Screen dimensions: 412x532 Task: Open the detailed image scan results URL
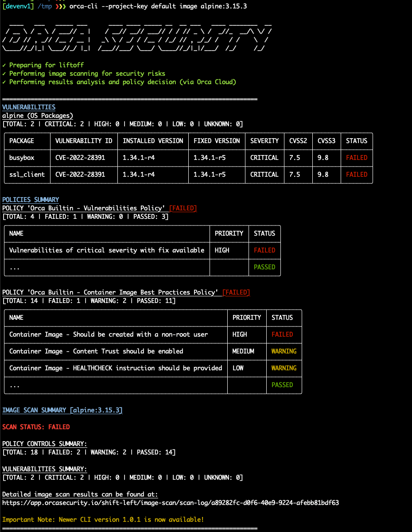click(171, 503)
